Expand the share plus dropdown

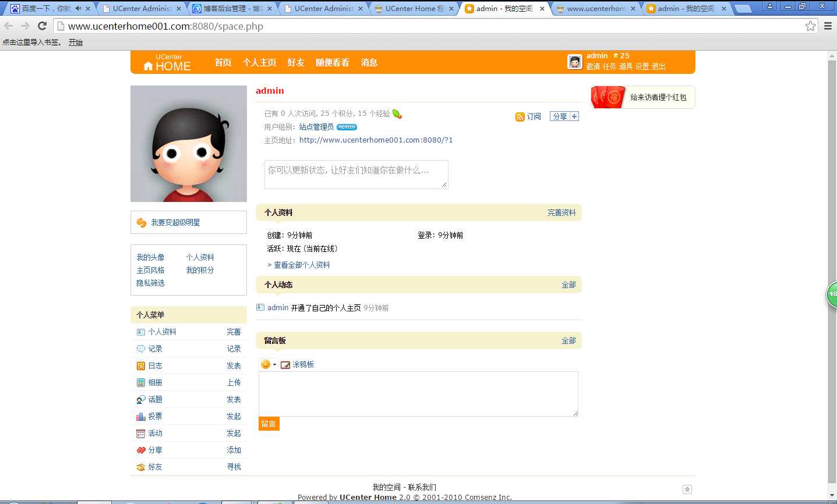574,116
